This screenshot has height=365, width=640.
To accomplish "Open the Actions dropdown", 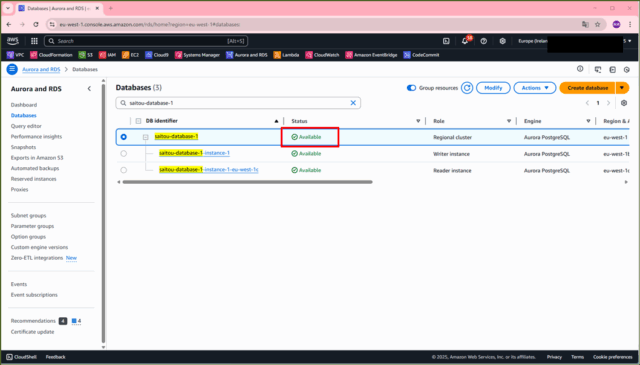I will click(x=535, y=88).
